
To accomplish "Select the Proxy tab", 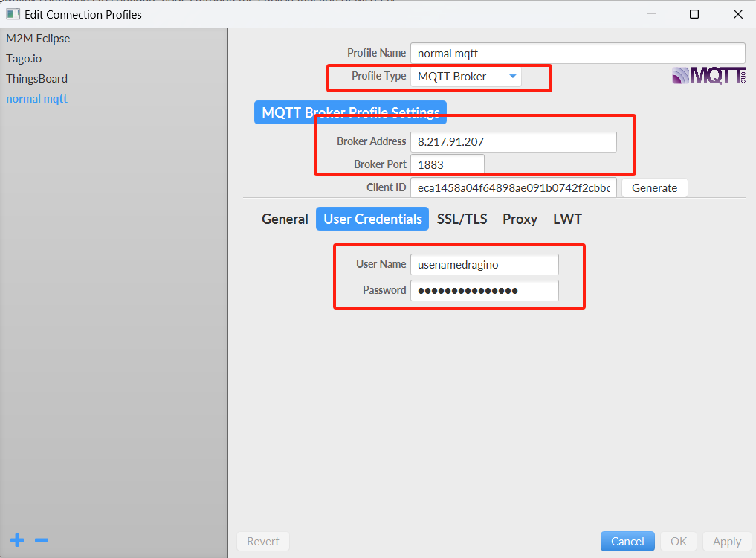I will click(x=520, y=219).
